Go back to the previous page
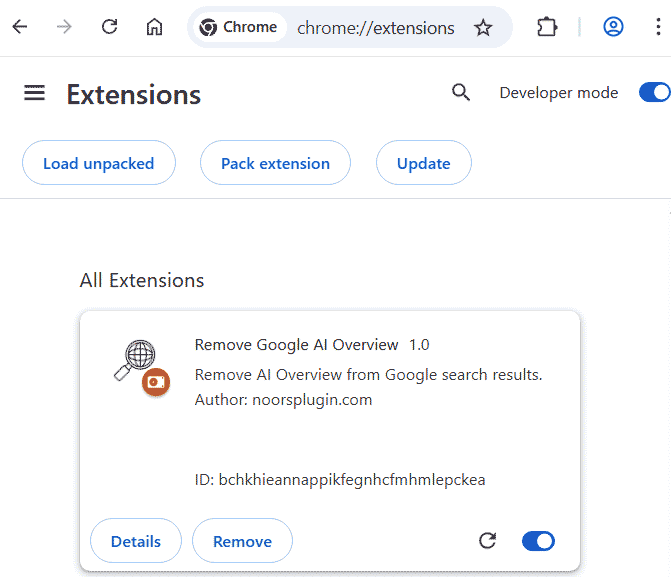 (20, 27)
